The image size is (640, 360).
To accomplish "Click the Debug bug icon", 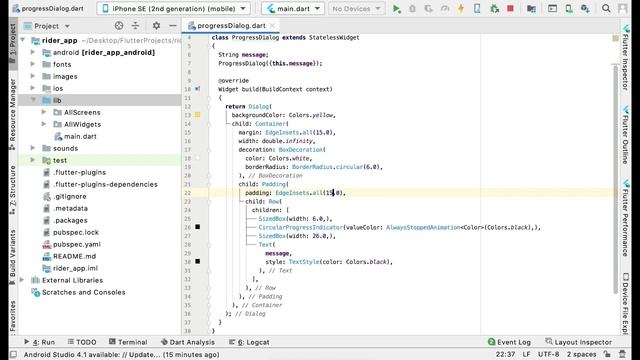I will [412, 9].
